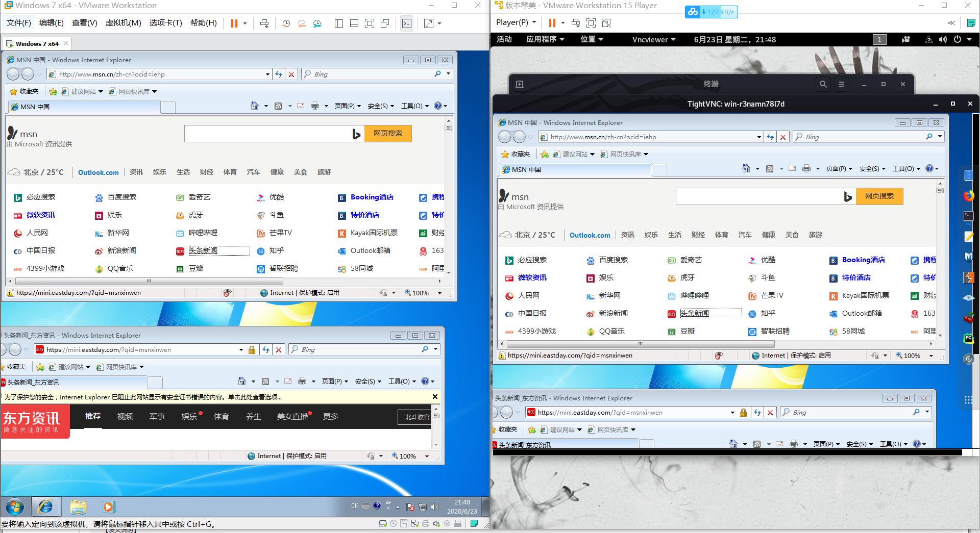This screenshot has height=533, width=980.
Task: Enter full screen from VMware Player's toolbar
Action: [x=591, y=23]
